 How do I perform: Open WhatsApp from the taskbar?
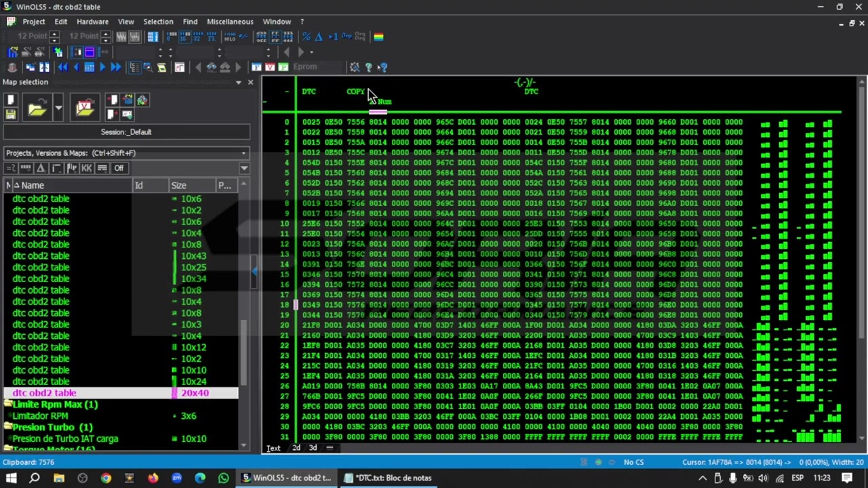tap(224, 478)
